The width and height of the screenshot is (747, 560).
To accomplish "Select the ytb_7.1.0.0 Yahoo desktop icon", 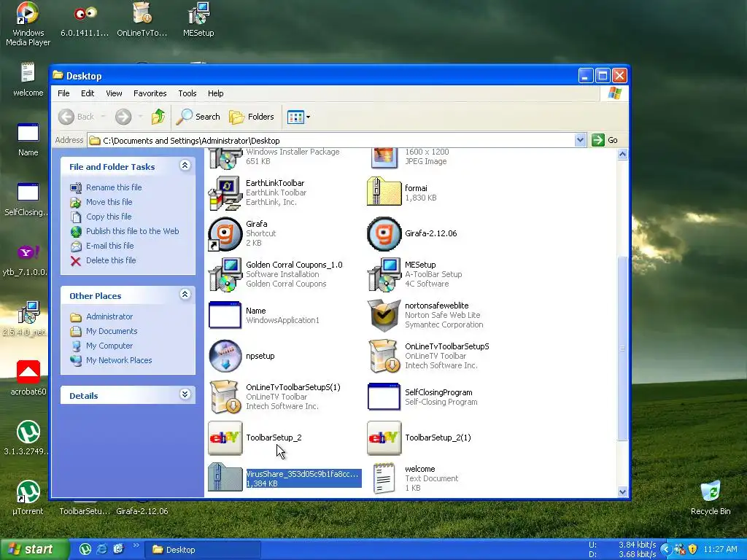I will (x=26, y=260).
